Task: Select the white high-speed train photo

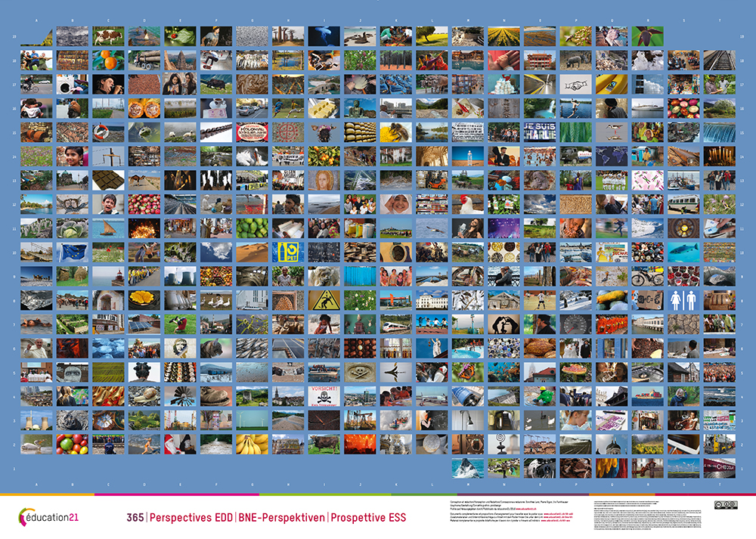Action: pyautogui.click(x=395, y=323)
